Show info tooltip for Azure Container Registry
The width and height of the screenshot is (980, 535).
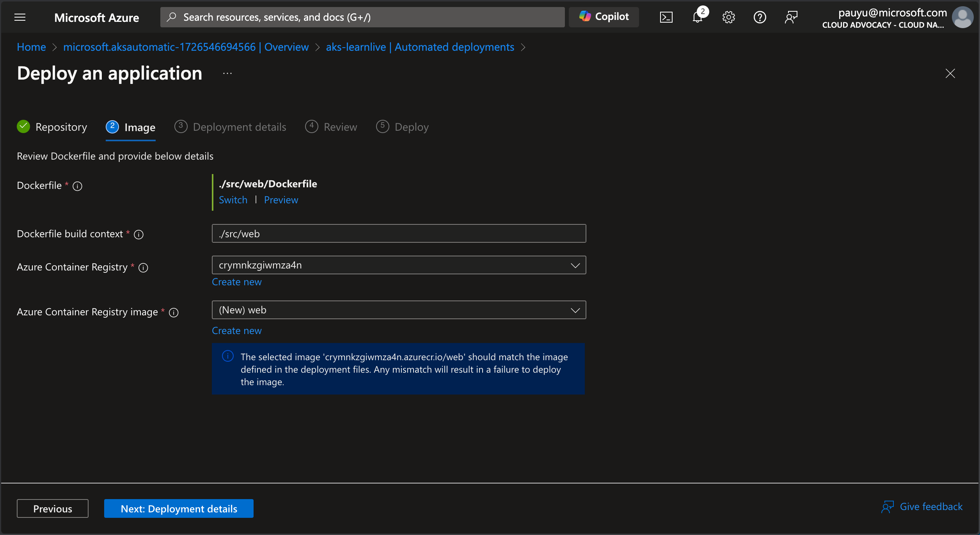(x=143, y=268)
